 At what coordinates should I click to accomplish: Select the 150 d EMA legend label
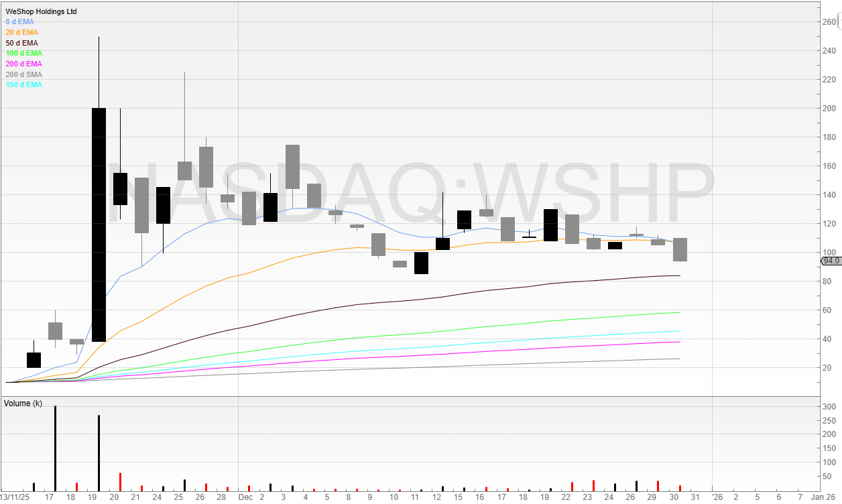click(x=23, y=84)
